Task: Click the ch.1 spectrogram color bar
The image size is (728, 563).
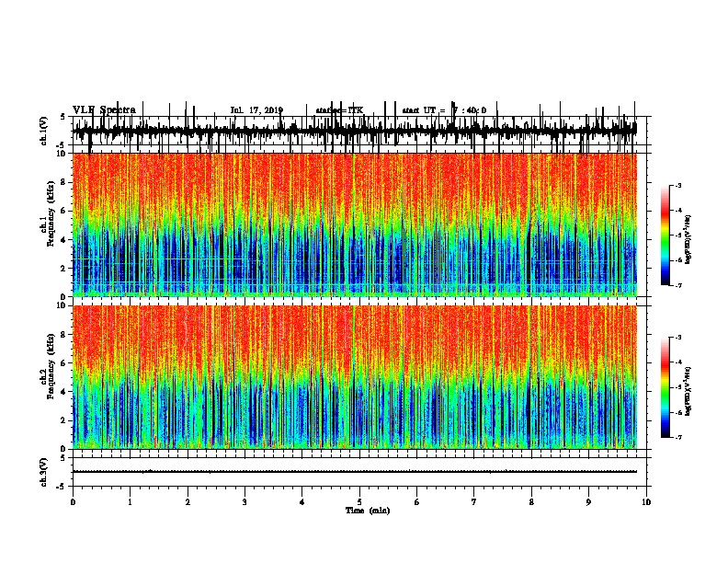Action: pyautogui.click(x=665, y=235)
